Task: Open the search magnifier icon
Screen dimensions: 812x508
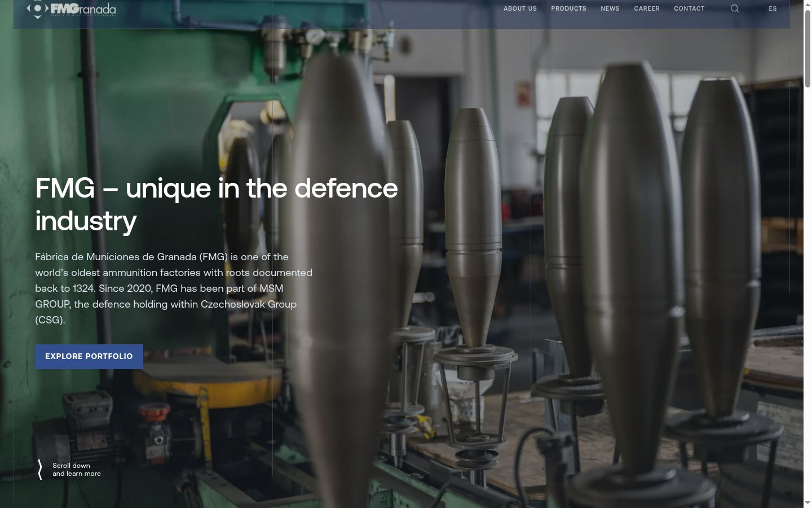Action: [734, 8]
